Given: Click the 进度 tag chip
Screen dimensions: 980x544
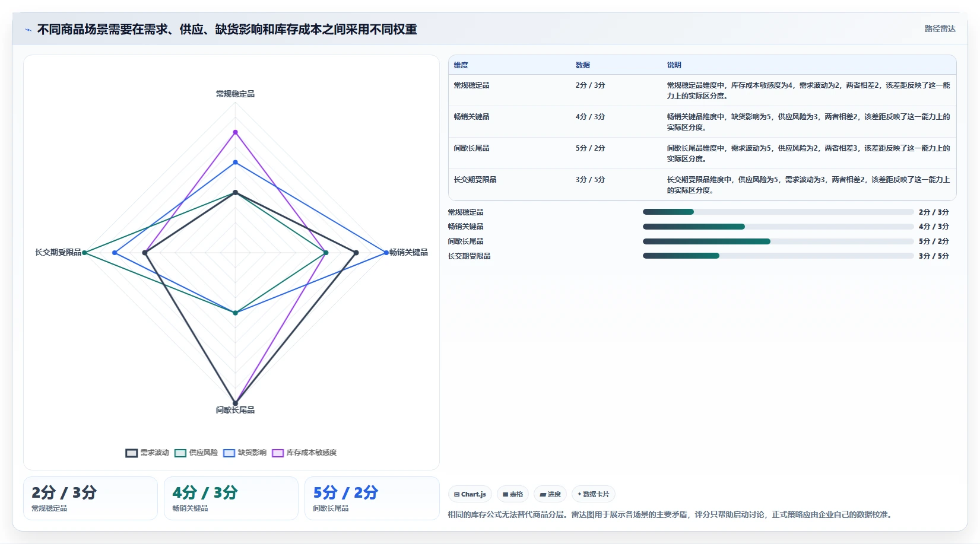Looking at the screenshot, I should 550,494.
